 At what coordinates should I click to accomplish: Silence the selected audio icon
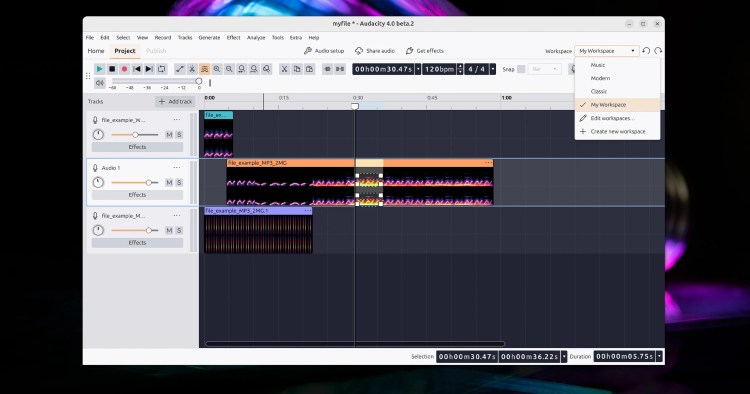[x=340, y=69]
